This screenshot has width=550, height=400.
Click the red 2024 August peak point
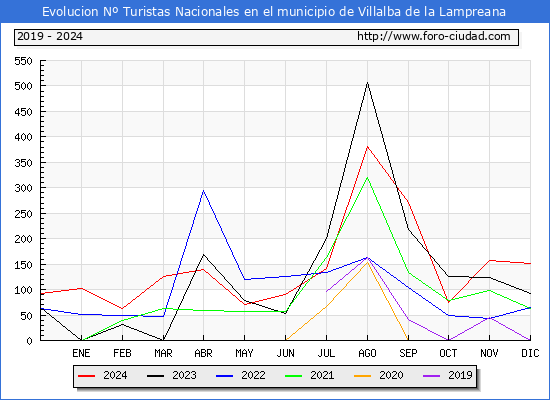tap(367, 147)
